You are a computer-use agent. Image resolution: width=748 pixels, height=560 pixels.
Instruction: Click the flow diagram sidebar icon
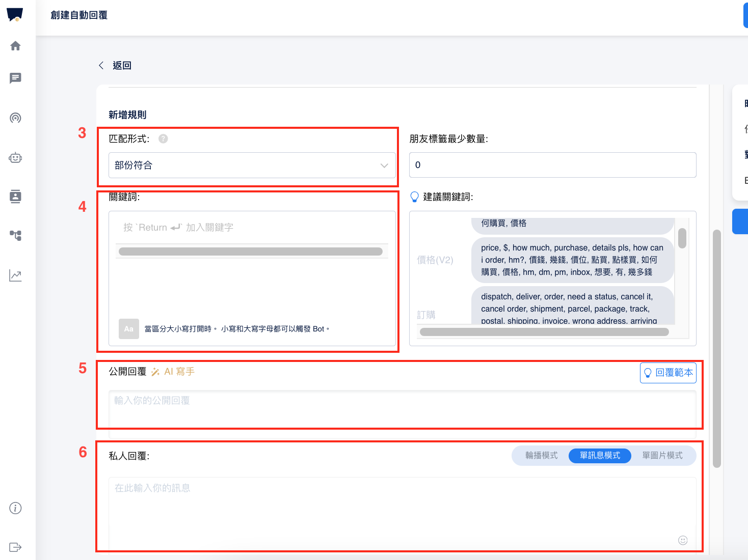point(15,235)
